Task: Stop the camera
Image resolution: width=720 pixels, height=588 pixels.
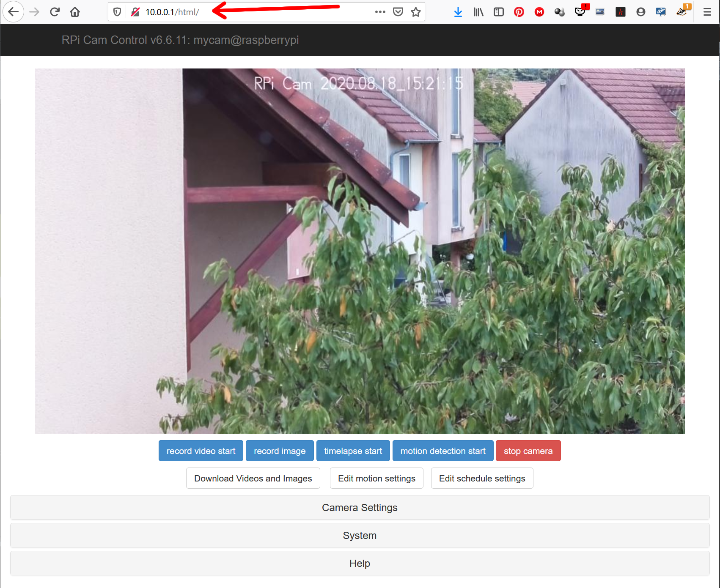Action: (x=528, y=451)
